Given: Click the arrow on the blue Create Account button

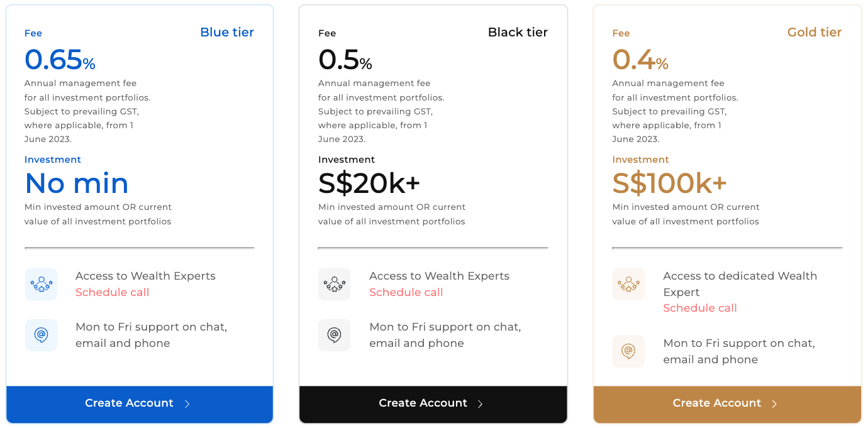Looking at the screenshot, I should point(187,404).
